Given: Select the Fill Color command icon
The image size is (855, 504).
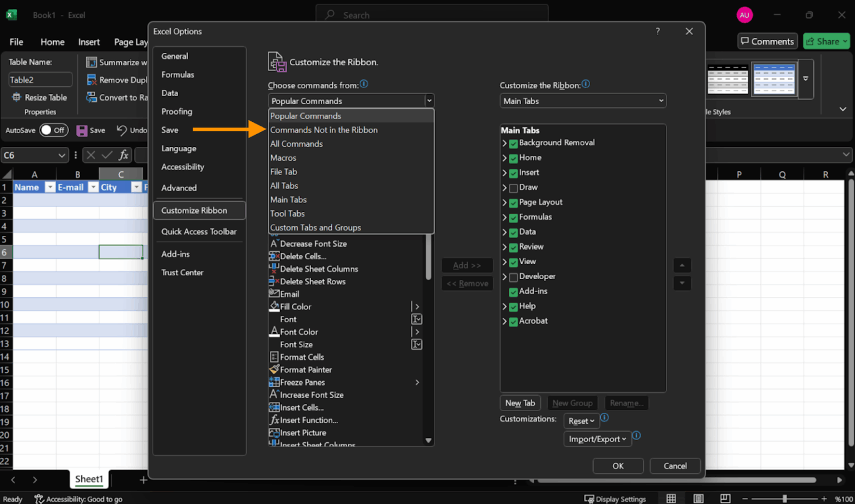Looking at the screenshot, I should point(273,306).
